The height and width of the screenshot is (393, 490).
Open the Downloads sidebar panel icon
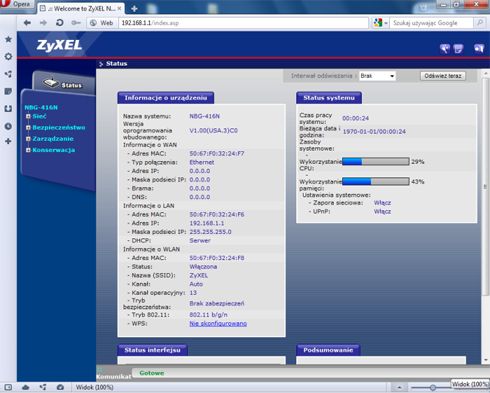[x=8, y=108]
